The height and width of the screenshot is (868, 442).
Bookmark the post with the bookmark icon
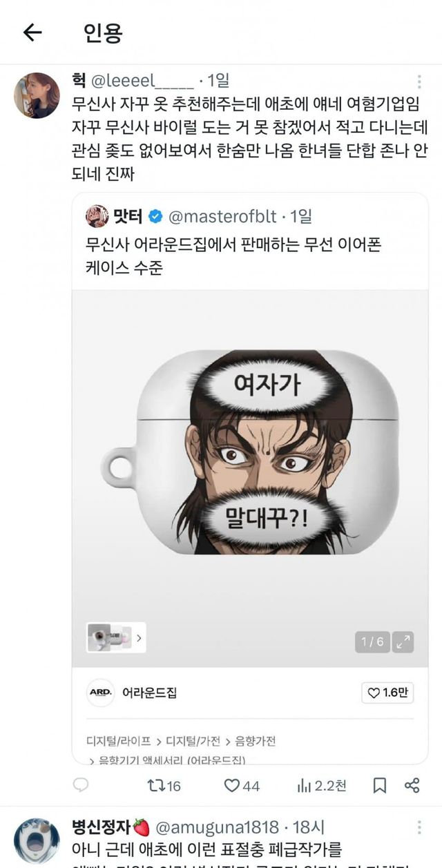point(379,785)
